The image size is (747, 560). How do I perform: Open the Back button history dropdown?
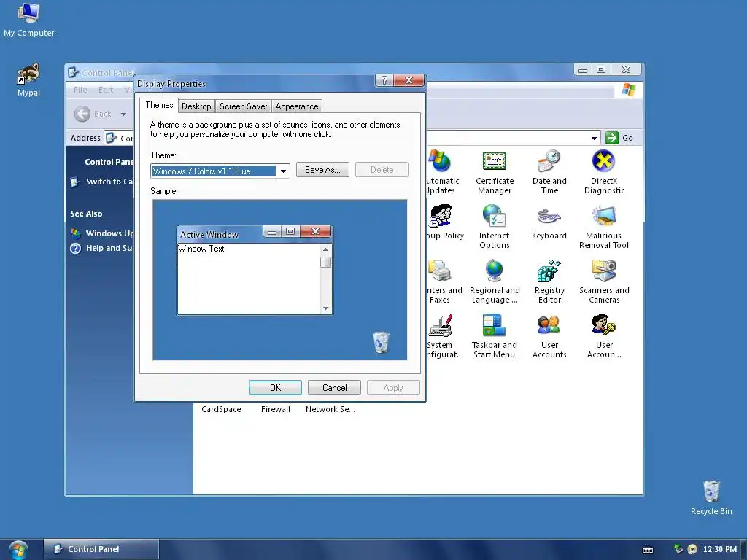pos(123,114)
